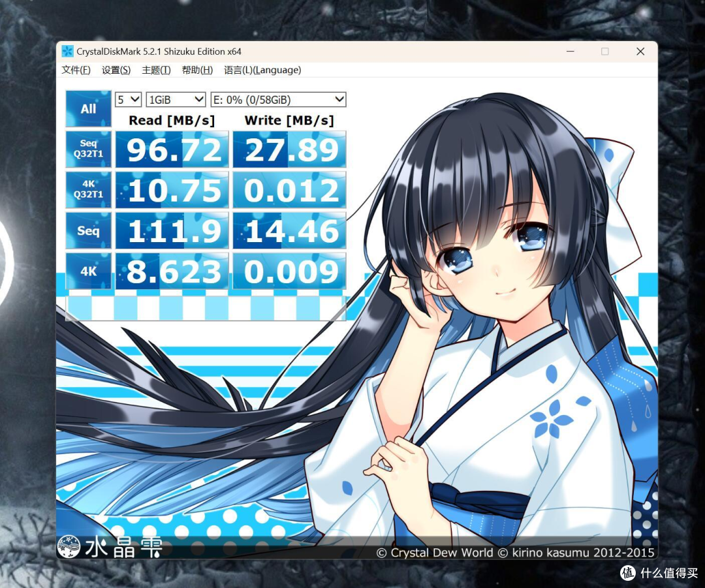Select the 4K write value 0.009
705x588 pixels.
(x=290, y=271)
